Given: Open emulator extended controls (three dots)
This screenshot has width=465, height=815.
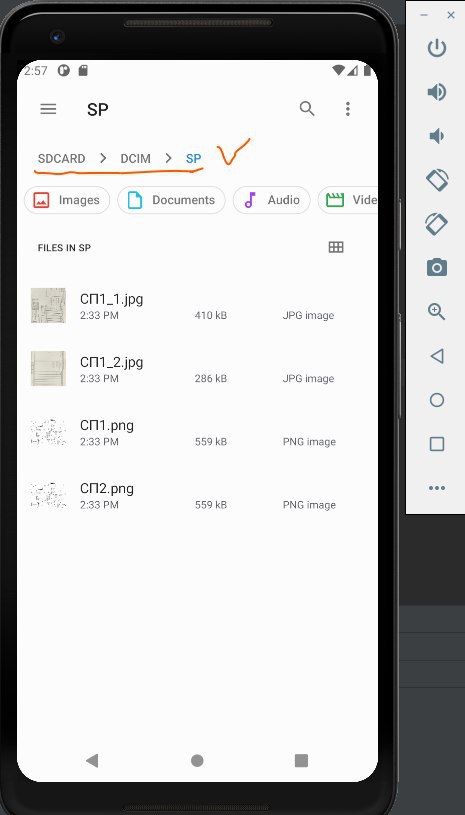Looking at the screenshot, I should click(437, 488).
